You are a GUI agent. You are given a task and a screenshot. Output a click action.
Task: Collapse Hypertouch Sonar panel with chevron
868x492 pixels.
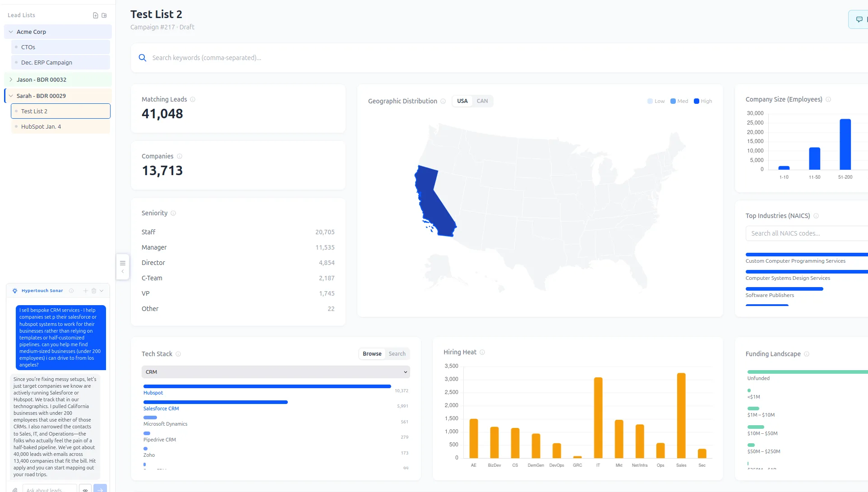102,291
